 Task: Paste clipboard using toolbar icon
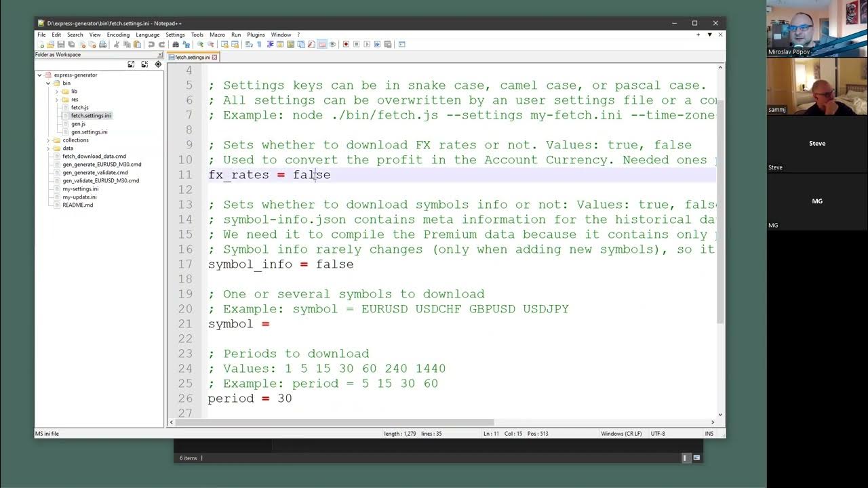coord(137,45)
